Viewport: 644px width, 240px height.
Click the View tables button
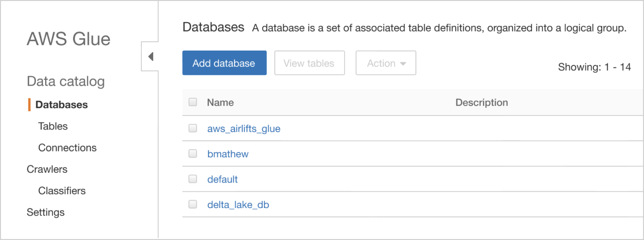tap(309, 63)
